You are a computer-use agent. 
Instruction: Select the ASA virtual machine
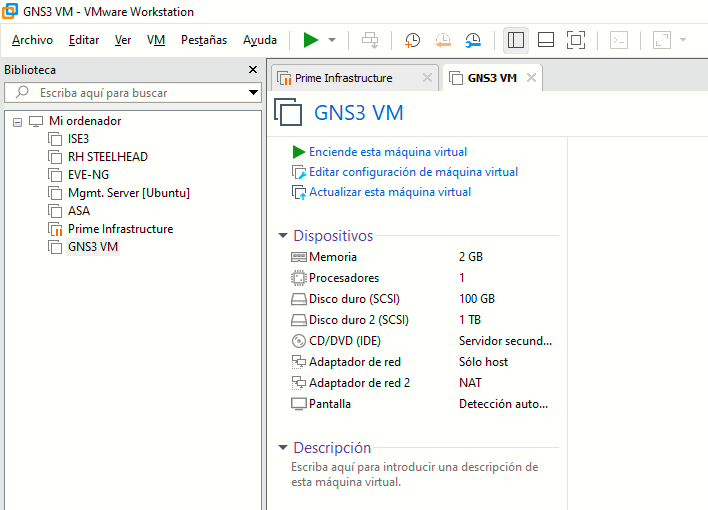coord(79,211)
